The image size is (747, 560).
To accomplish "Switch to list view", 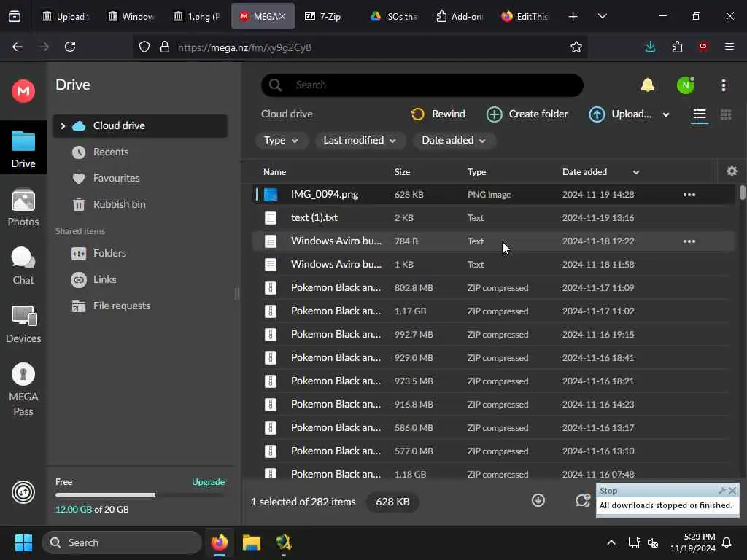I will point(699,114).
